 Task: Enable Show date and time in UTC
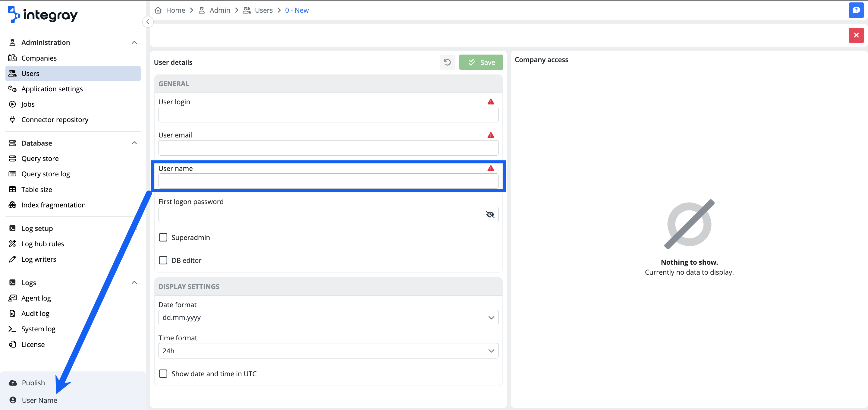[x=163, y=374]
